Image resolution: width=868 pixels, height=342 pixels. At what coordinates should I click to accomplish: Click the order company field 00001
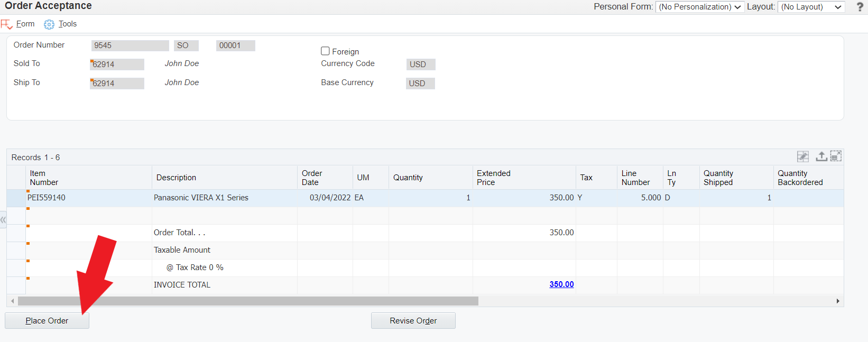pos(236,45)
